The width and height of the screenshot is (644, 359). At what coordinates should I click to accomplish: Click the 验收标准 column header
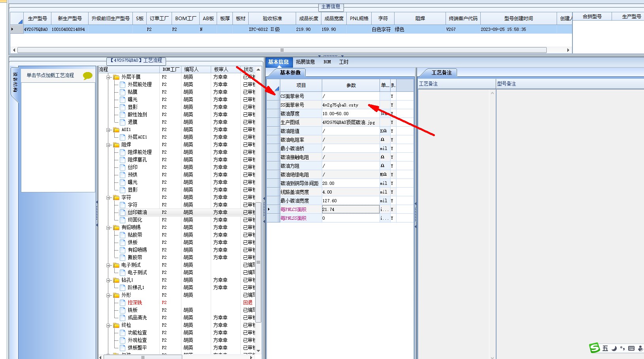click(x=272, y=18)
